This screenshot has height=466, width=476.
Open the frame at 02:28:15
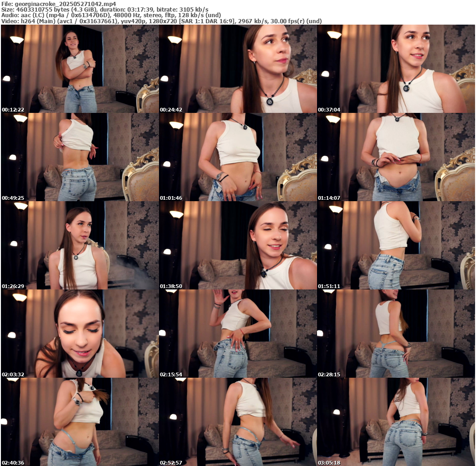click(396, 334)
